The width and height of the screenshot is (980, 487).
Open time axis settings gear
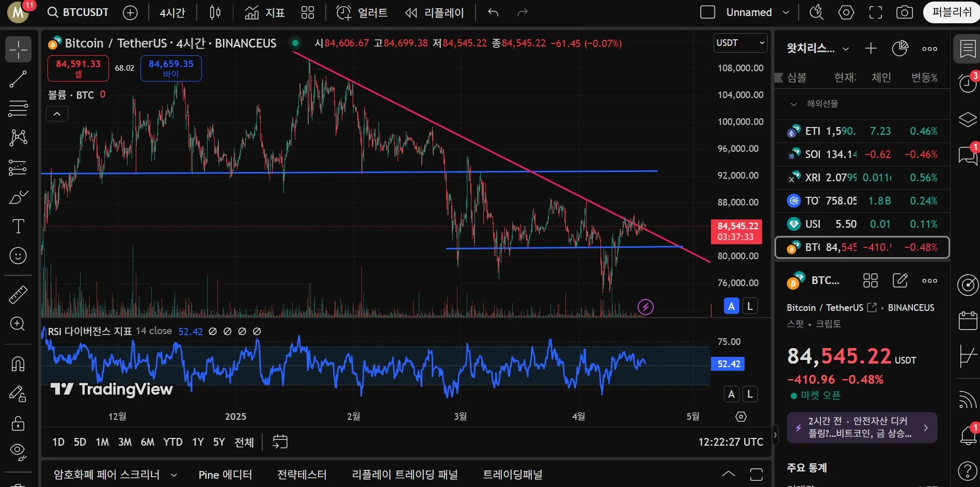[741, 417]
